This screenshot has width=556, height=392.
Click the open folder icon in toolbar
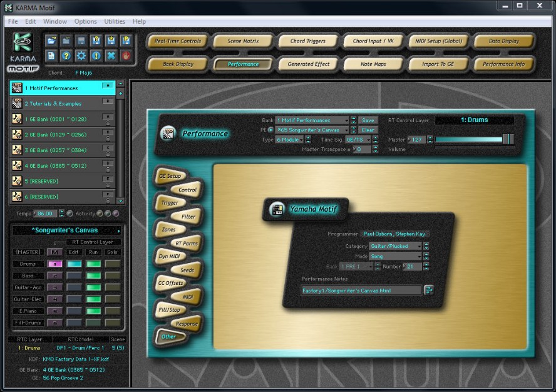[51, 41]
